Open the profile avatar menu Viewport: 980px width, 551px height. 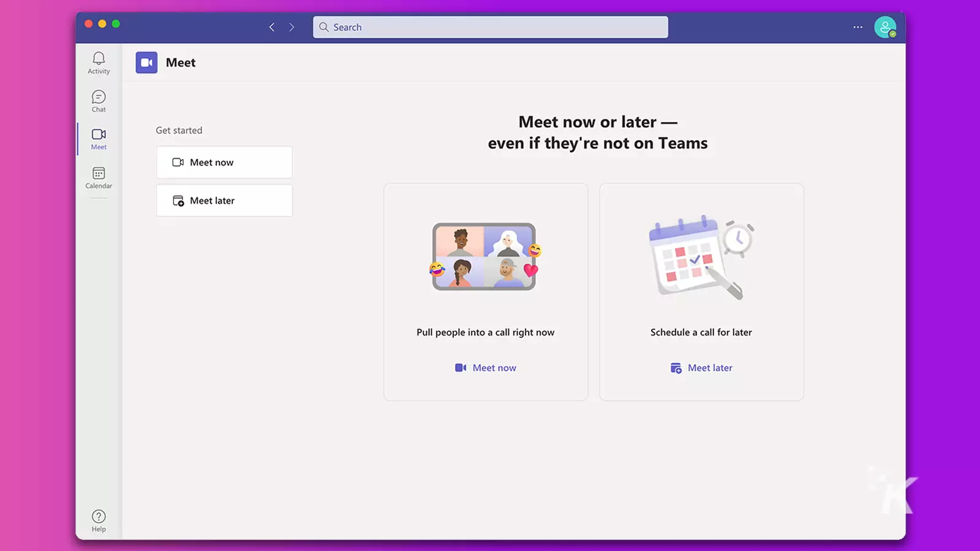(885, 27)
